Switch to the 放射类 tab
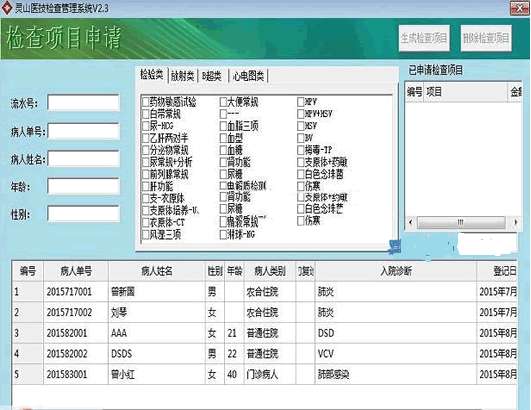Image resolution: width=531 pixels, height=410 pixels. [183, 76]
